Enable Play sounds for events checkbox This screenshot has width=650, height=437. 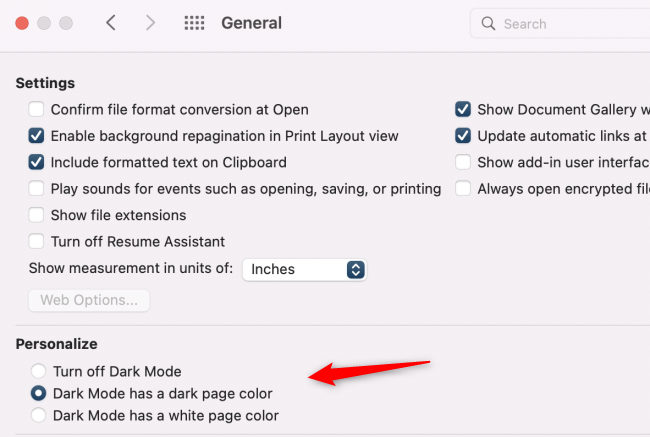point(36,189)
